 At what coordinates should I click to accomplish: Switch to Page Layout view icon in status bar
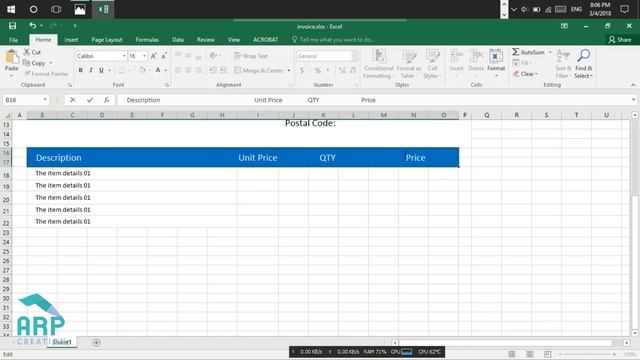529,354
